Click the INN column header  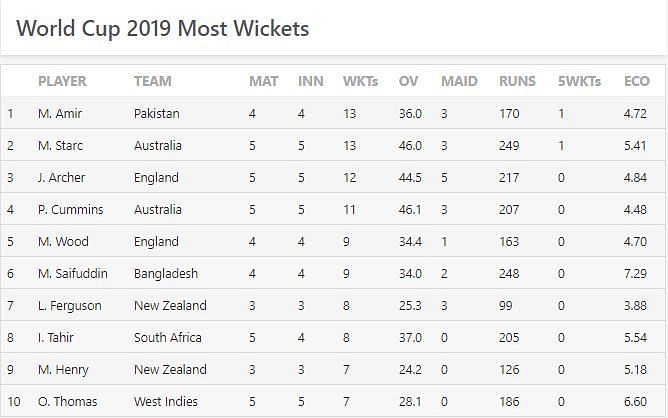[x=311, y=81]
